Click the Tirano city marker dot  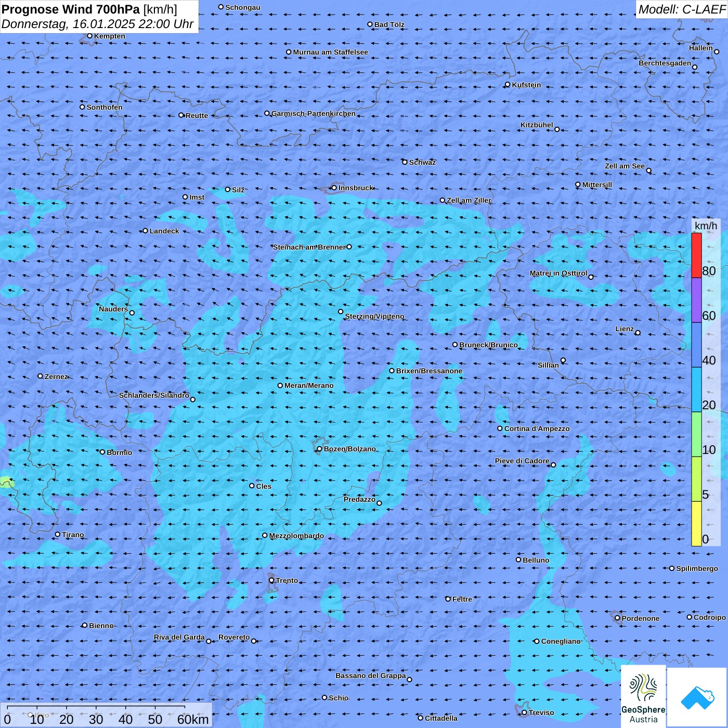coord(58,535)
